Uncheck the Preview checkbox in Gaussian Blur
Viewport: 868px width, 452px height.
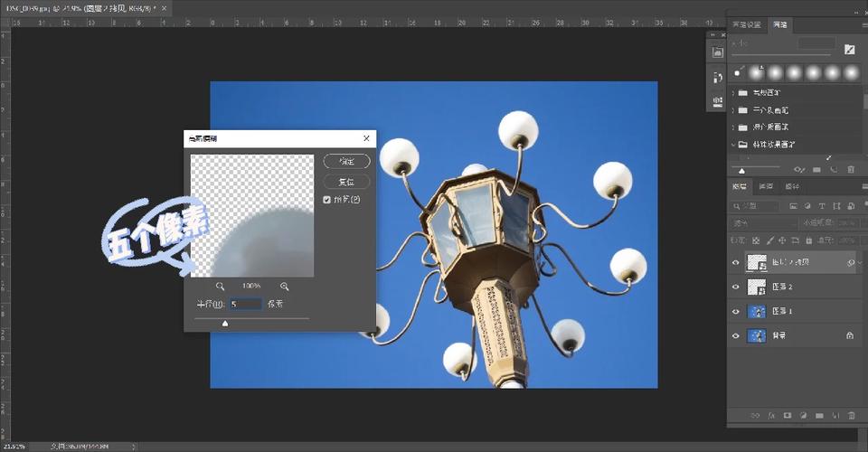pyautogui.click(x=327, y=199)
